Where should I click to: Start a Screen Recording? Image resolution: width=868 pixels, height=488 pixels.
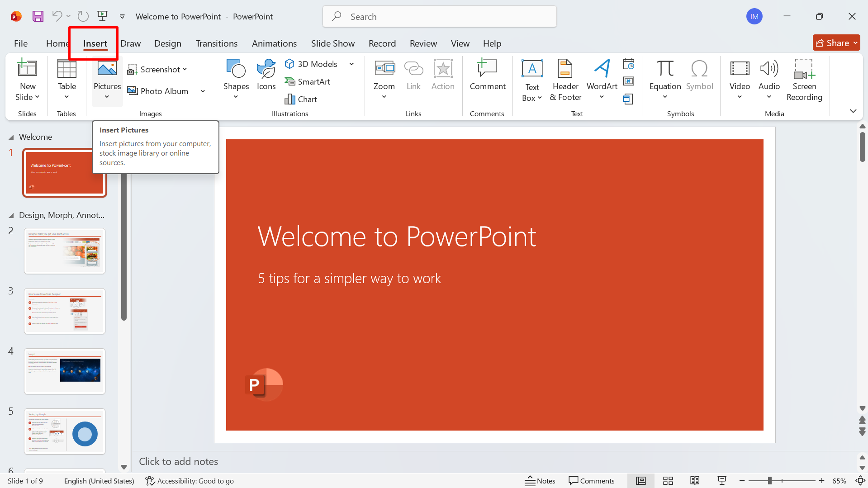pos(804,81)
